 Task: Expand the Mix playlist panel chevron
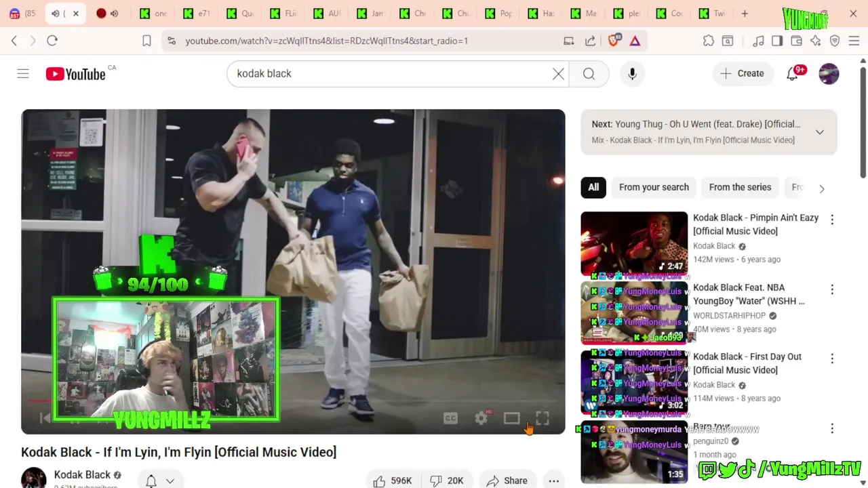[820, 132]
